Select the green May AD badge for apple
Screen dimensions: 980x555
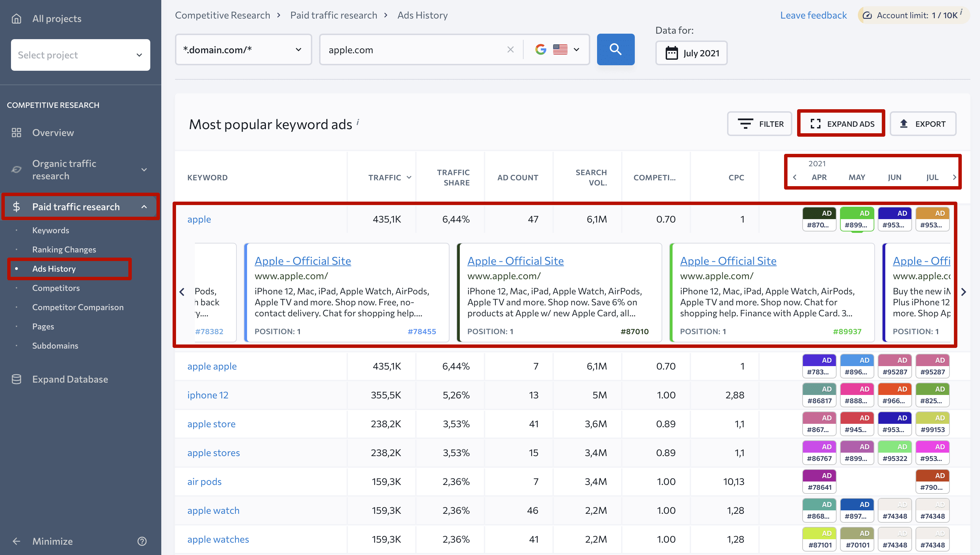[x=857, y=219]
